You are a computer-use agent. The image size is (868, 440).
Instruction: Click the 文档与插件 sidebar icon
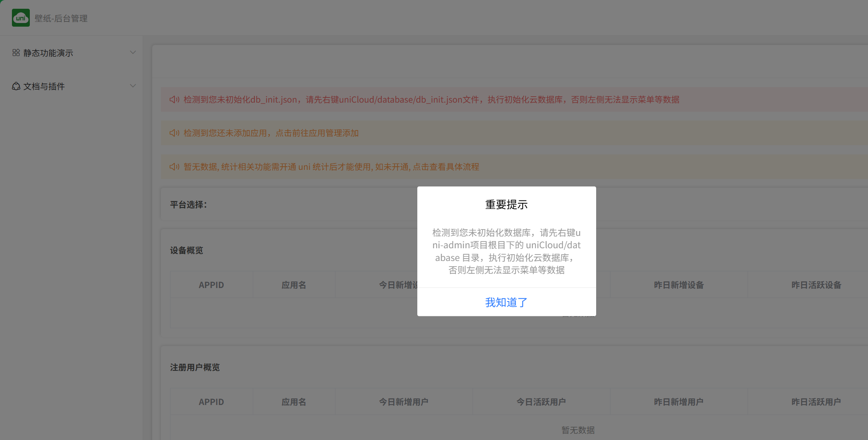click(x=16, y=86)
